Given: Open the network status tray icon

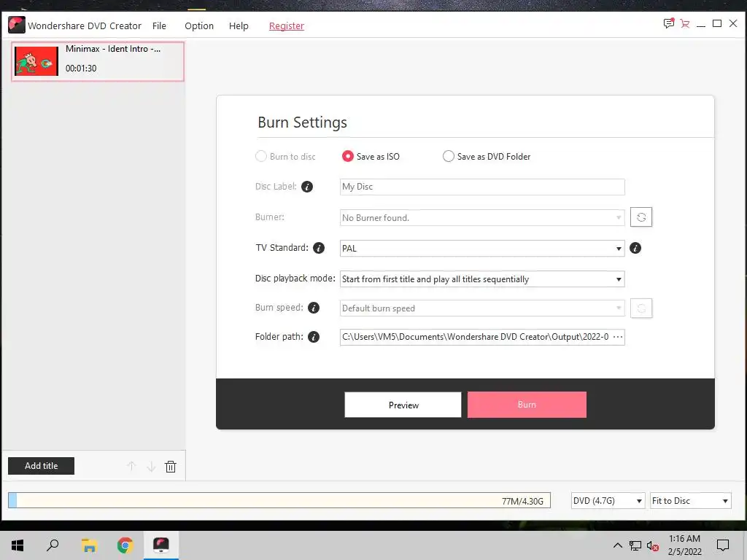Looking at the screenshot, I should (x=635, y=545).
